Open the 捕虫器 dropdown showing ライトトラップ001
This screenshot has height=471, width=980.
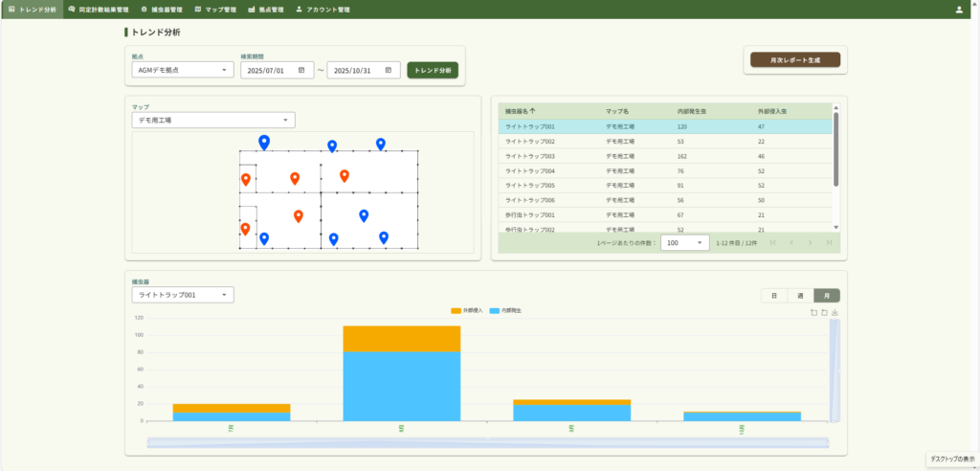[x=182, y=295]
